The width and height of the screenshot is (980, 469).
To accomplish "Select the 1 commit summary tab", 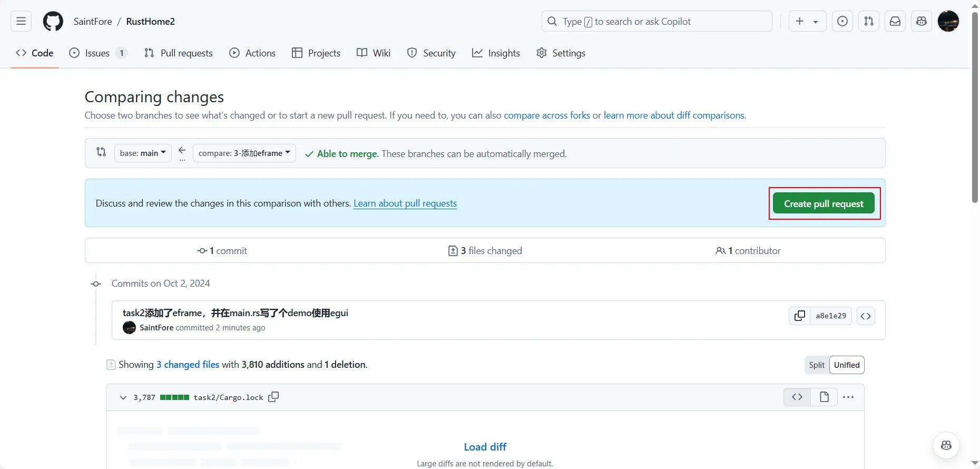I will point(222,251).
